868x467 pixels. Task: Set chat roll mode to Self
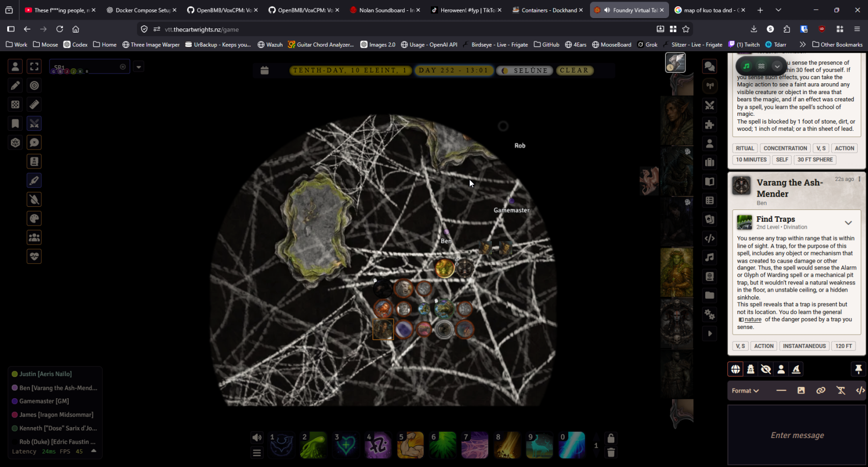(x=781, y=369)
